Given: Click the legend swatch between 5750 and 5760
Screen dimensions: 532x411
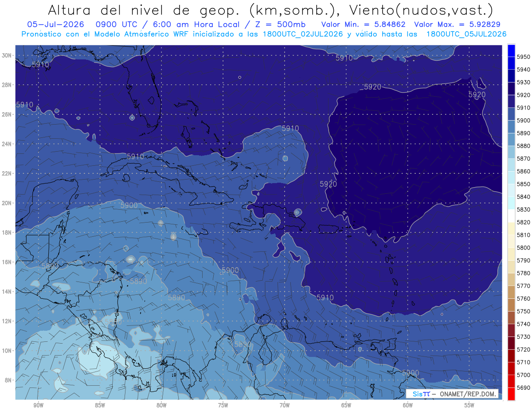Looking at the screenshot, I should tap(511, 305).
